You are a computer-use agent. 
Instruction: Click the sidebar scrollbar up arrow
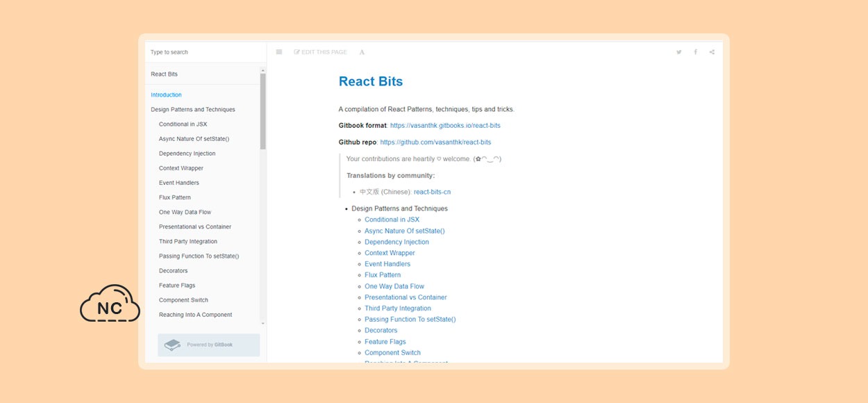[263, 70]
